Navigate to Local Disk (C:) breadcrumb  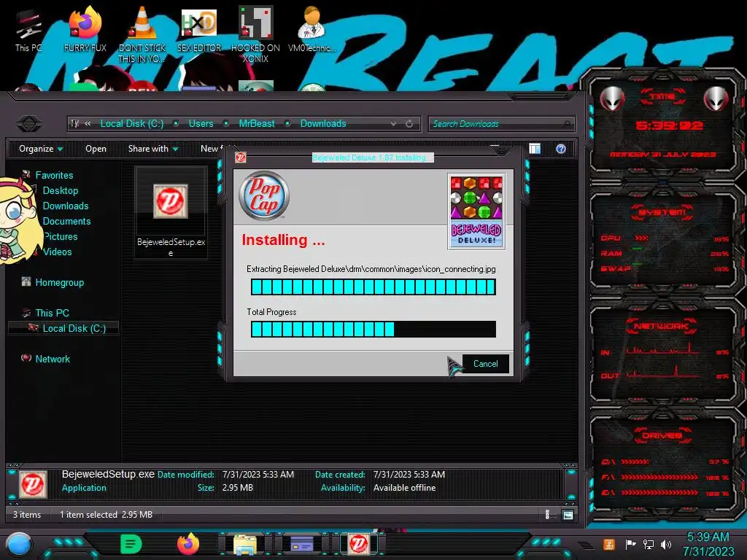point(132,123)
